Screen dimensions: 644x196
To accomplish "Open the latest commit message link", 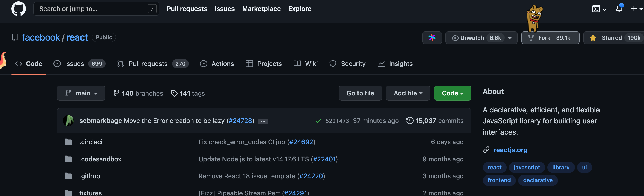I will [174, 121].
